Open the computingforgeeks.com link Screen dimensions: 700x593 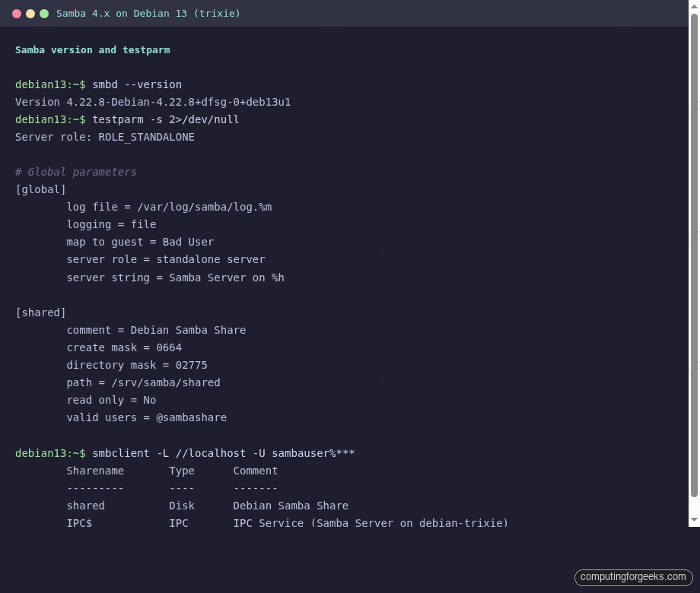pos(633,576)
